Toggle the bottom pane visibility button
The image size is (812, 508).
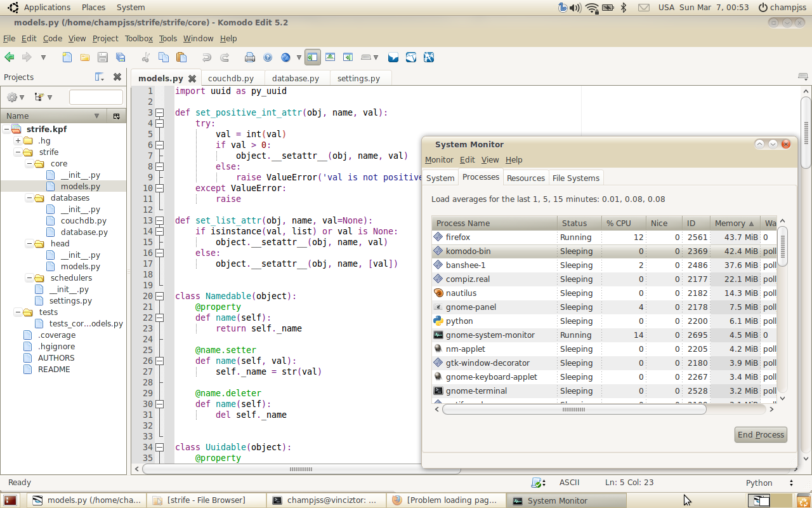pos(330,57)
